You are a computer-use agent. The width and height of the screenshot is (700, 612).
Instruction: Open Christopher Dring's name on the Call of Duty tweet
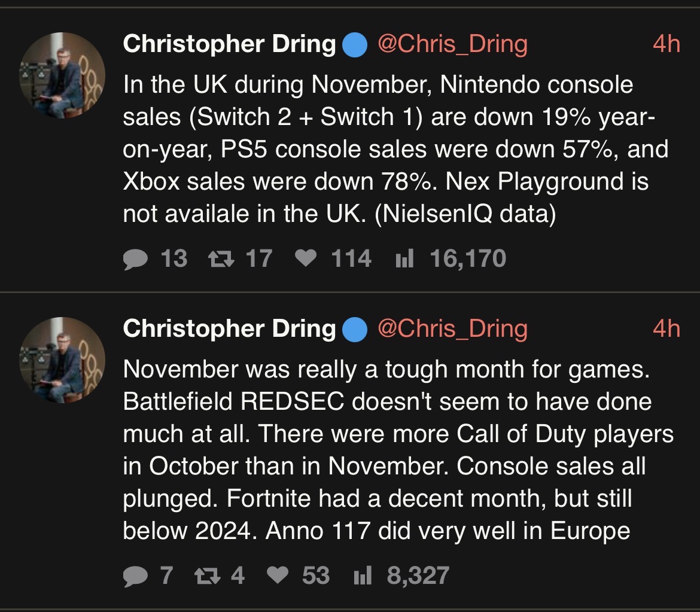pyautogui.click(x=229, y=328)
